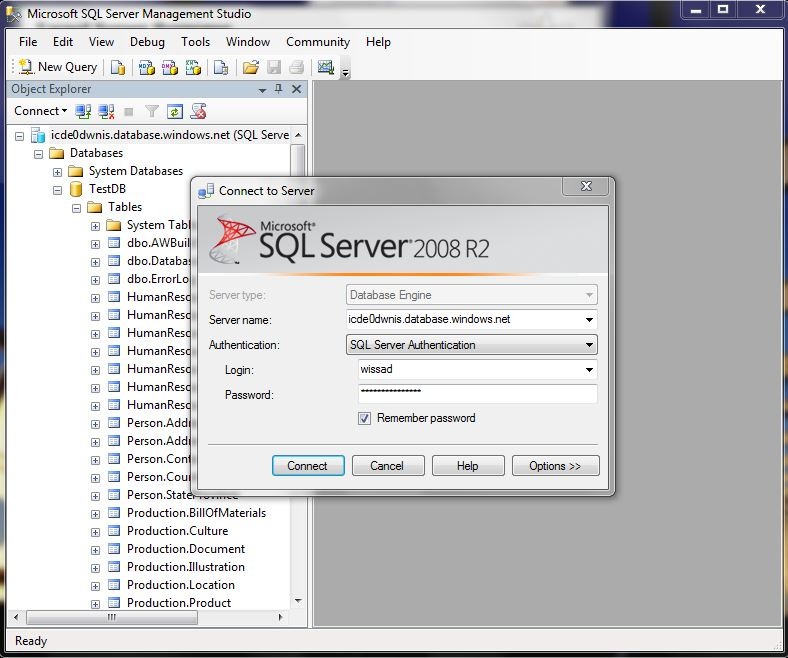Click the Databases folder icon

click(x=57, y=153)
